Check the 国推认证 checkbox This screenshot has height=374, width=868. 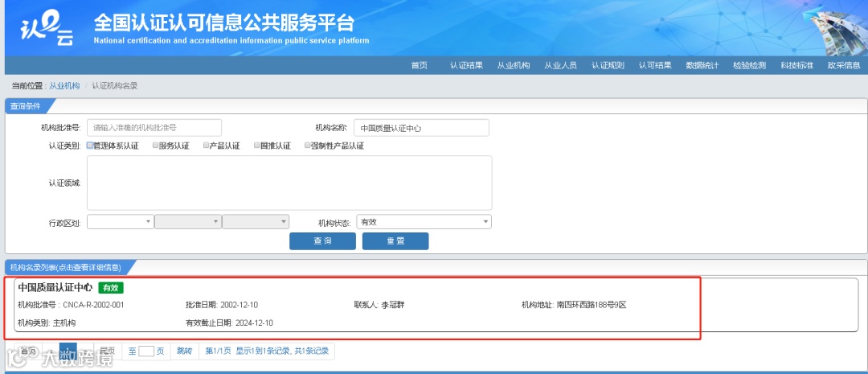pos(257,146)
